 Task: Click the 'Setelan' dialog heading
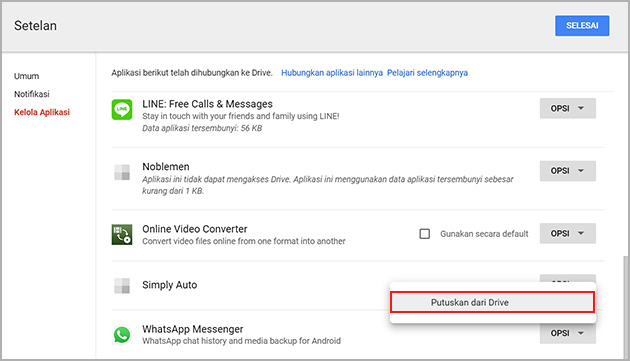pyautogui.click(x=35, y=26)
